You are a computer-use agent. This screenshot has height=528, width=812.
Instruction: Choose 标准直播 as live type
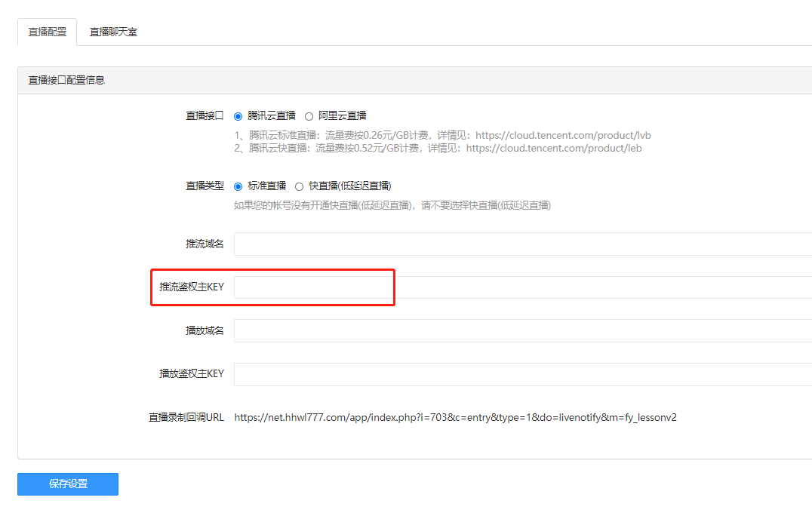(x=238, y=186)
